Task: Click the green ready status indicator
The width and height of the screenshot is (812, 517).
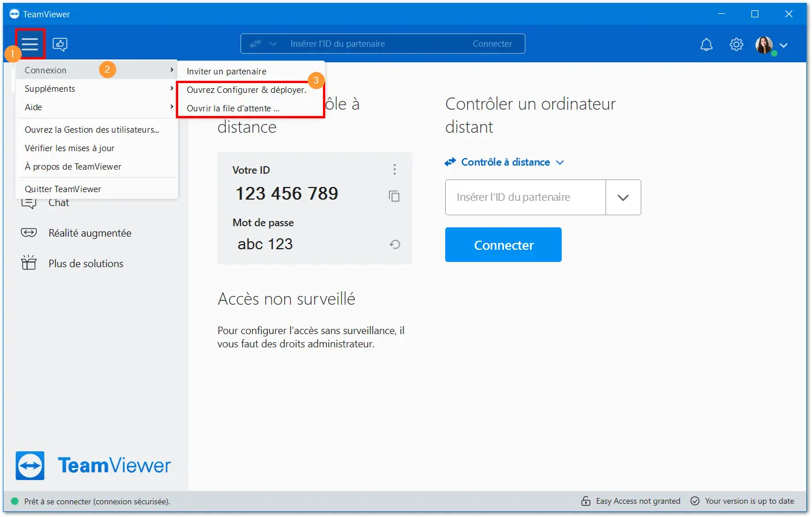Action: [15, 501]
